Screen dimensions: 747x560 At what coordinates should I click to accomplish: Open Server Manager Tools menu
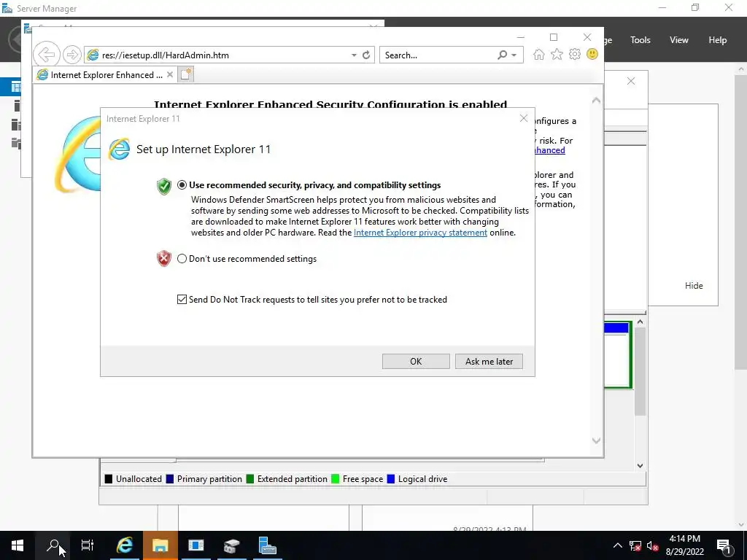[x=640, y=40]
